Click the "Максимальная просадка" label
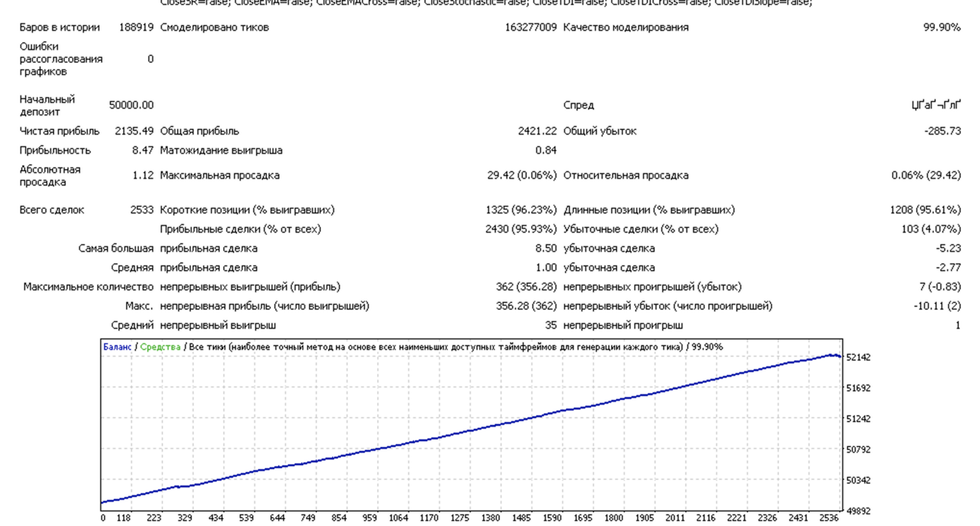Viewport: 980px width, 526px height. pyautogui.click(x=220, y=175)
